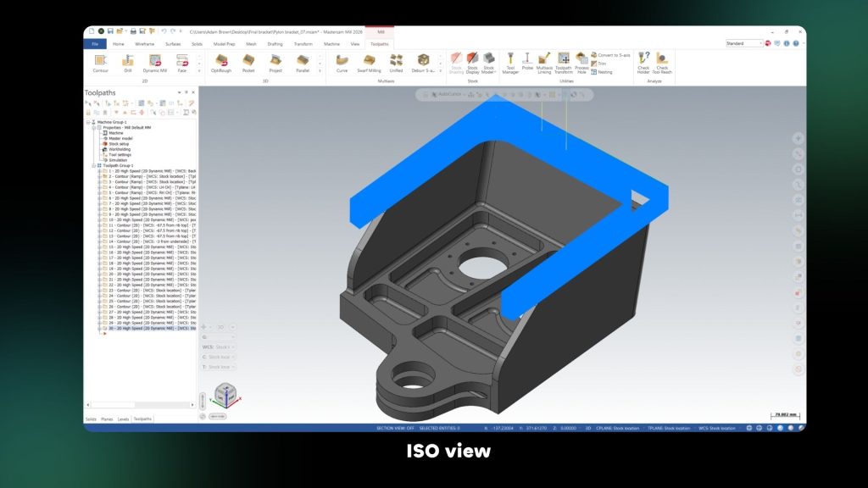The width and height of the screenshot is (868, 488).
Task: Click the view cube gnomon
Action: [x=225, y=395]
